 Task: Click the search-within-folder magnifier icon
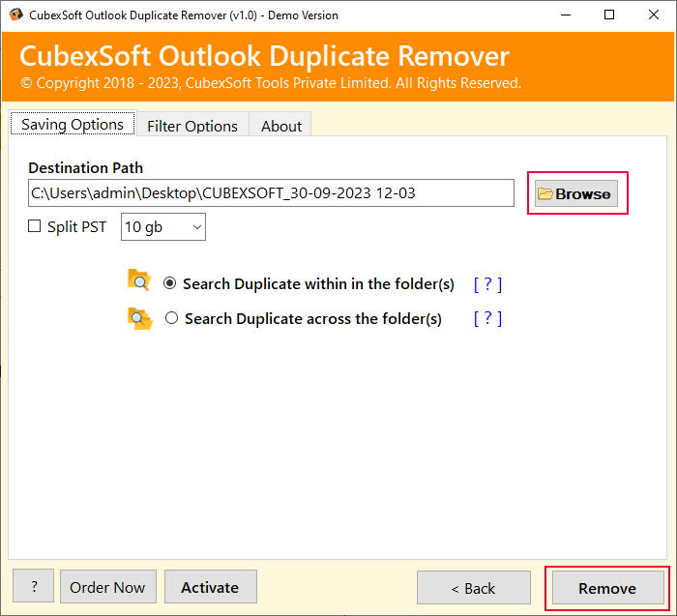(139, 280)
